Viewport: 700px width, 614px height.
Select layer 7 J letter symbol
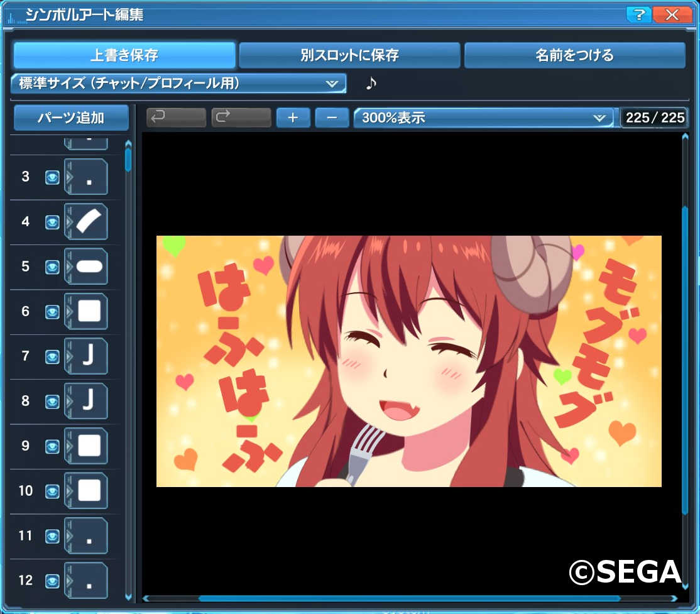(x=86, y=356)
